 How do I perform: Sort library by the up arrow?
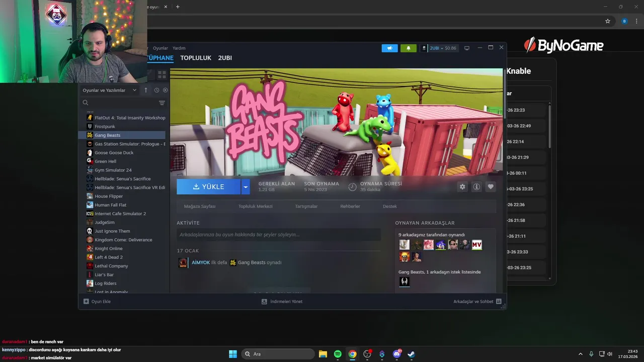(146, 90)
